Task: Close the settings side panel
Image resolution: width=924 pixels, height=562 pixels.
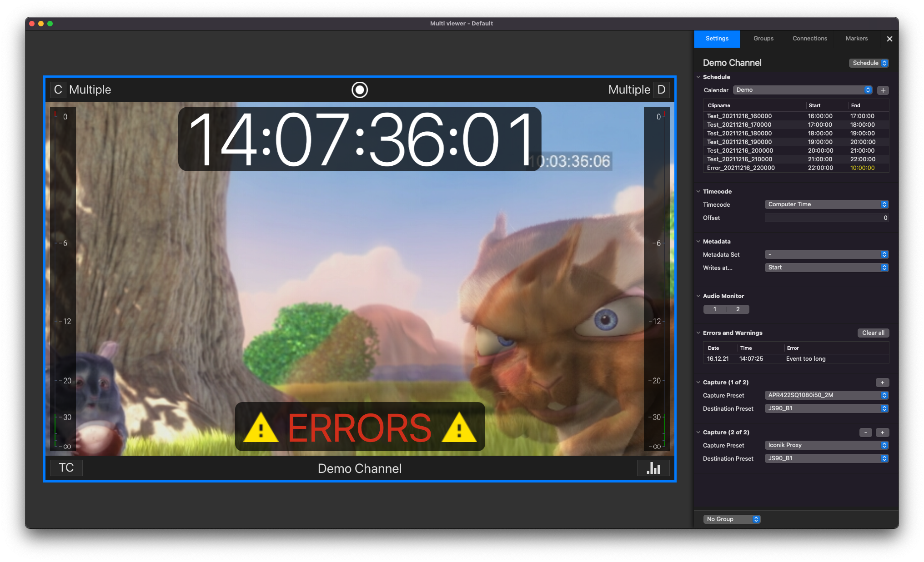Action: coord(889,39)
